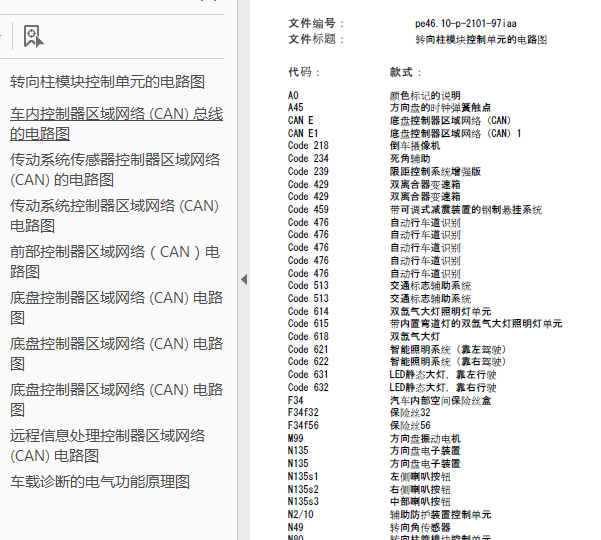601x540 pixels.
Task: Select the A45 code entry
Action: click(296, 108)
